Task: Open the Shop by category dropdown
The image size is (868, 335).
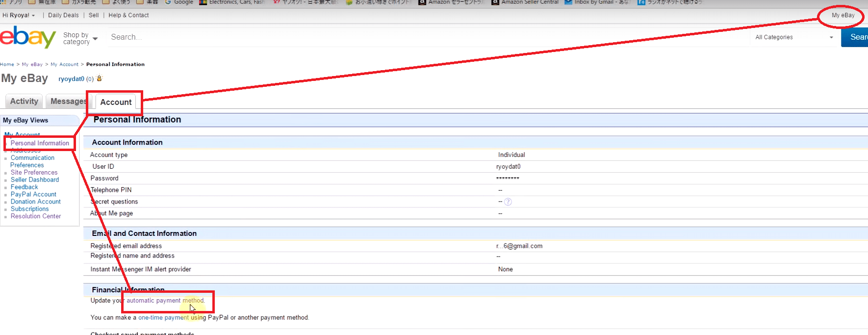Action: coord(80,38)
